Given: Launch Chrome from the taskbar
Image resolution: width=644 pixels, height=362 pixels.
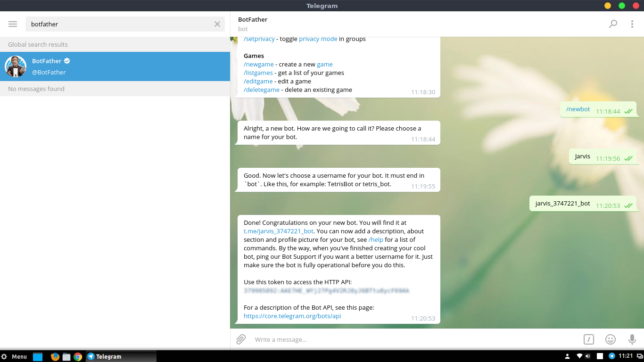Looking at the screenshot, I should (x=78, y=357).
